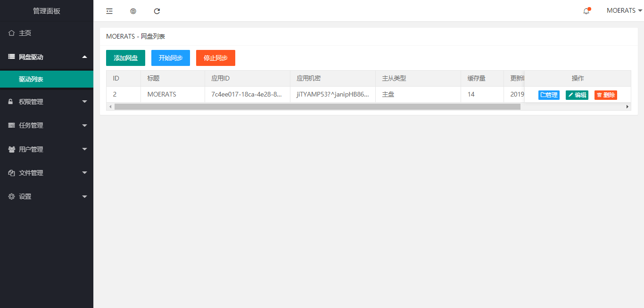Viewport: 644px width, 308px height.
Task: Click the MOERATS title cell
Action: (x=173, y=94)
